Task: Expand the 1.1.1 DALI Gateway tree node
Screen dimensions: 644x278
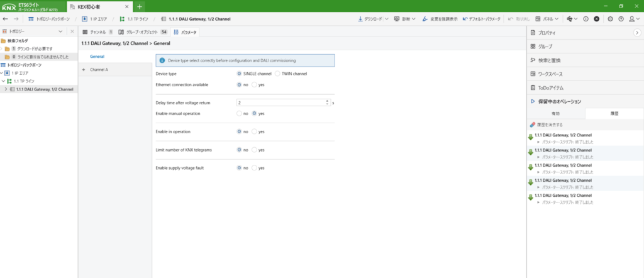Action: (6, 89)
